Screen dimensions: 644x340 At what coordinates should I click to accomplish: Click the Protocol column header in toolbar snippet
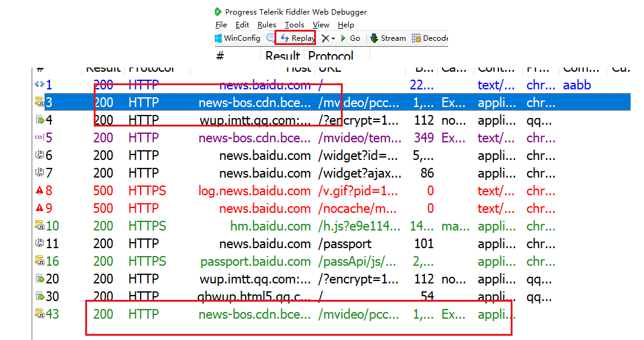click(x=331, y=55)
